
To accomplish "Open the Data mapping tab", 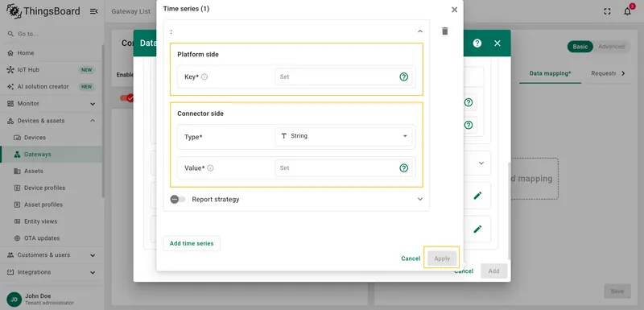I will 550,73.
